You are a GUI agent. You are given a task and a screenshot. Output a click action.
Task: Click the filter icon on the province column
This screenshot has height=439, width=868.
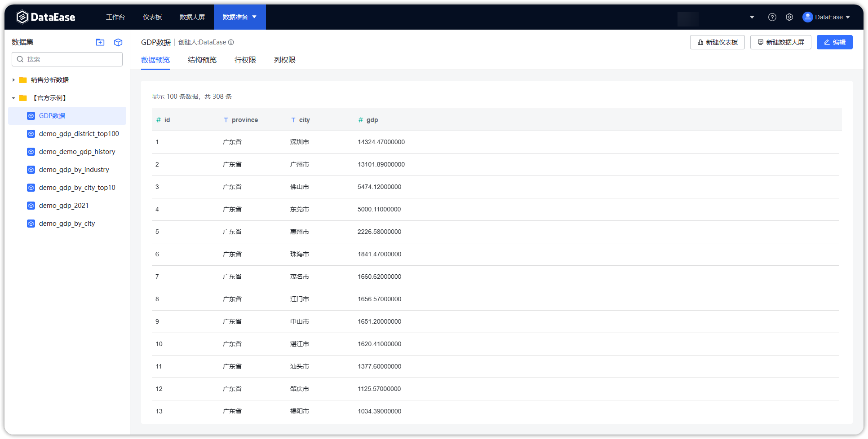point(226,120)
